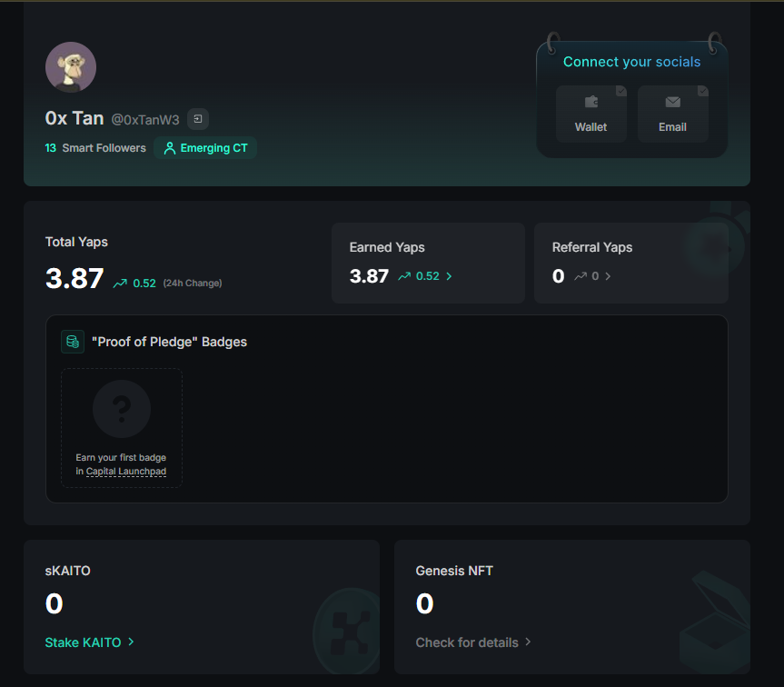Click the Genesis NFT count 0
The width and height of the screenshot is (784, 687).
pos(424,603)
